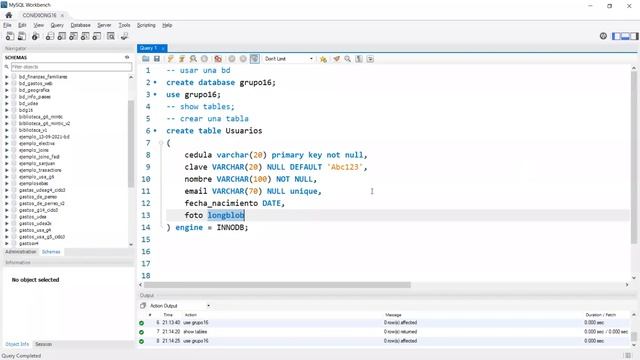Beautify the SQL script brush icon
The image size is (640, 360).
(336, 59)
